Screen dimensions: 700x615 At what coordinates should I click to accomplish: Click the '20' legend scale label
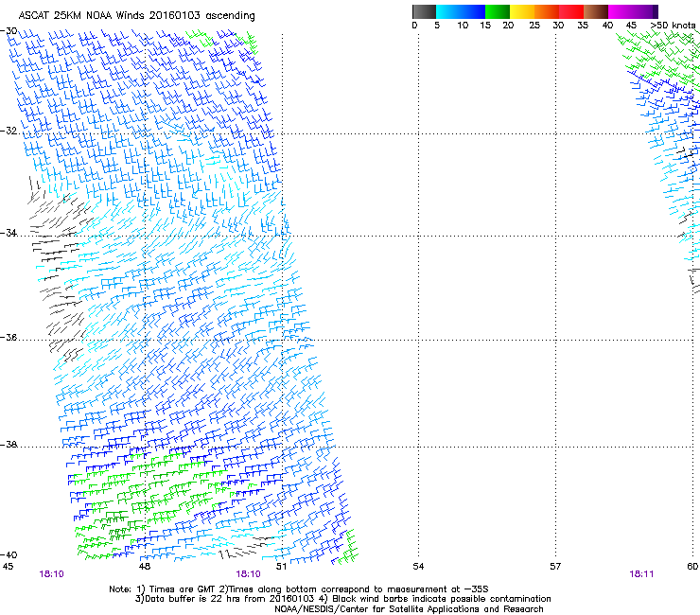tap(508, 25)
